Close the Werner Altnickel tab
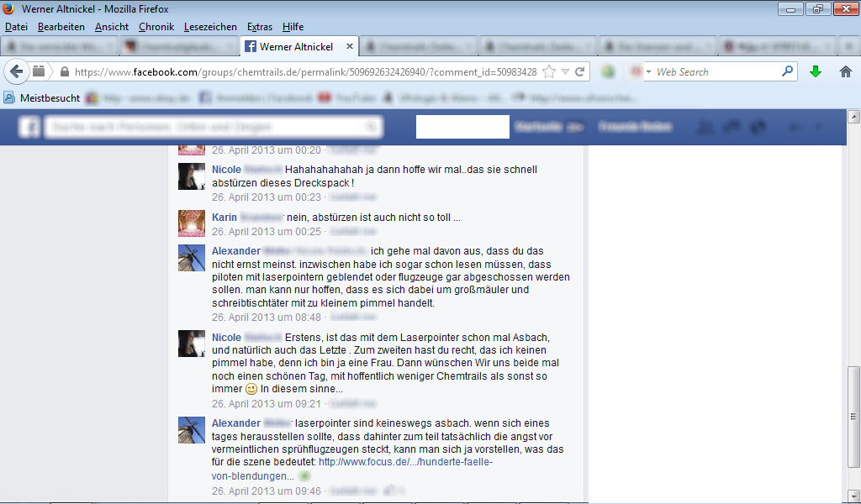 tap(349, 46)
